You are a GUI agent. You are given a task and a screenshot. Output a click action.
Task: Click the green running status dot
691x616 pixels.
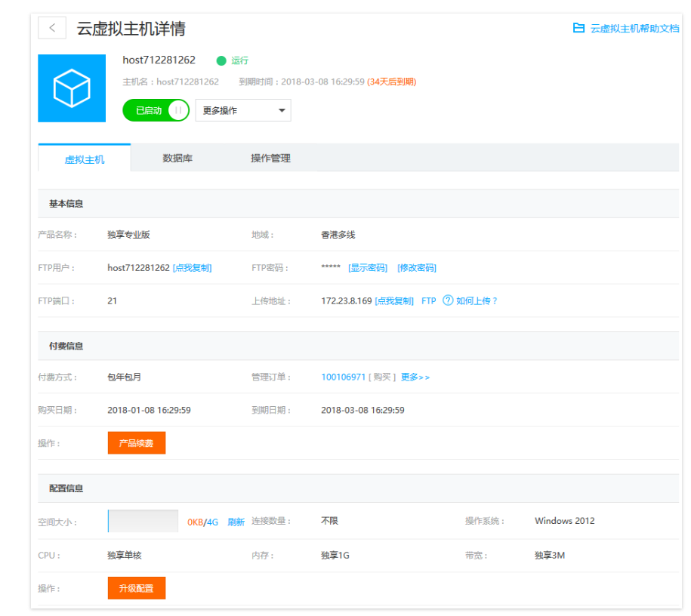221,60
